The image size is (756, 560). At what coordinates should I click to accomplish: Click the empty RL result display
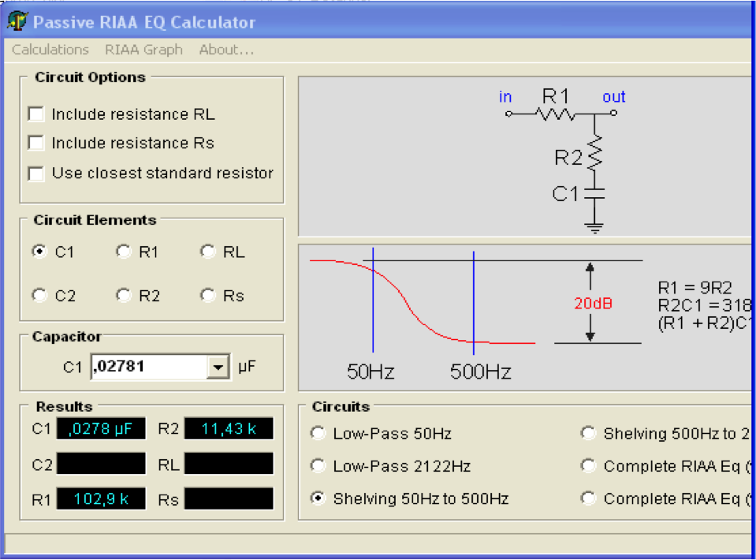(x=229, y=464)
